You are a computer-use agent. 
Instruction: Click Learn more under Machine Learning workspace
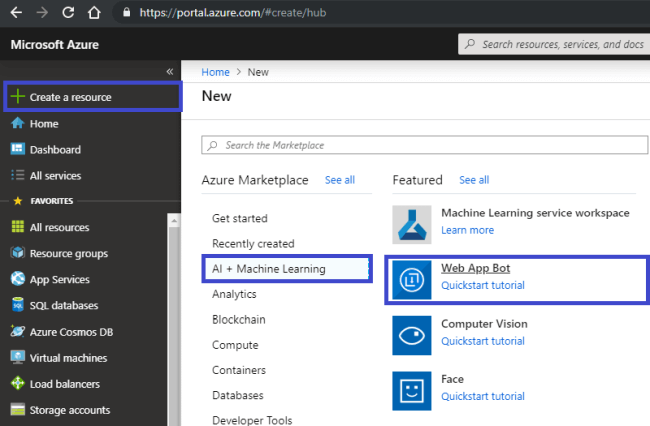pyautogui.click(x=467, y=230)
